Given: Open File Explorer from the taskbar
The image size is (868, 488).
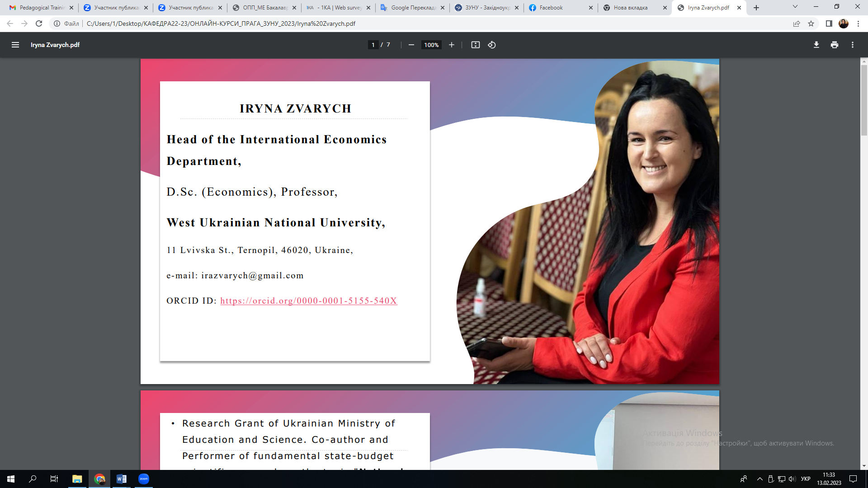Looking at the screenshot, I should pyautogui.click(x=77, y=479).
